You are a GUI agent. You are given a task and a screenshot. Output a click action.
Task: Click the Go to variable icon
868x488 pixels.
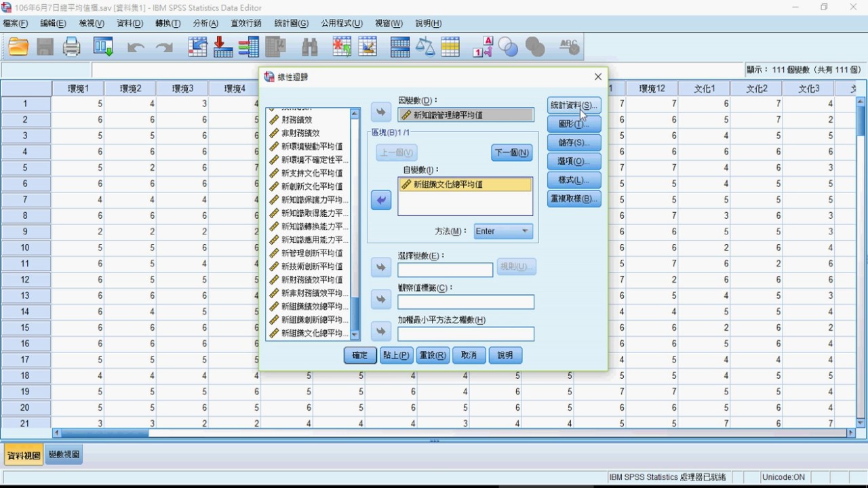coord(223,47)
